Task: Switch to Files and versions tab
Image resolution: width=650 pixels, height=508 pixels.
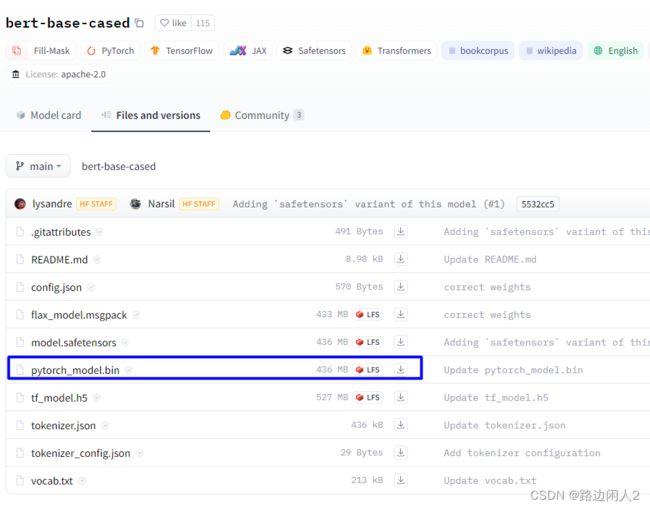Action: tap(151, 115)
